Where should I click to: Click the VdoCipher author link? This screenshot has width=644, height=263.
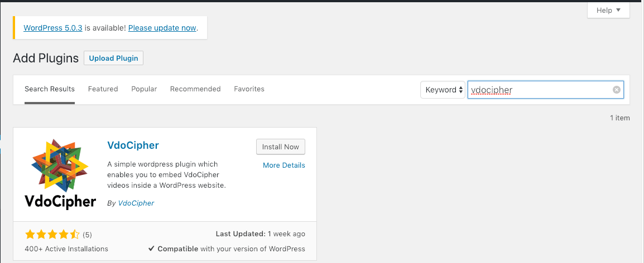pos(136,203)
